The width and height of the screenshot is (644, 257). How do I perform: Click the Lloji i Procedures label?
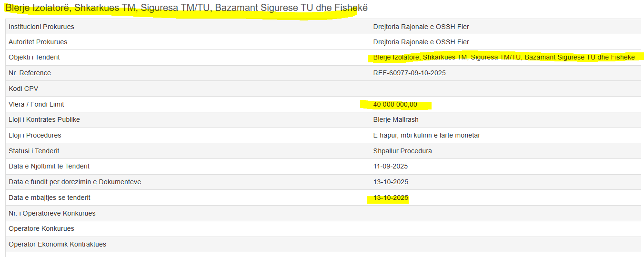[35, 135]
